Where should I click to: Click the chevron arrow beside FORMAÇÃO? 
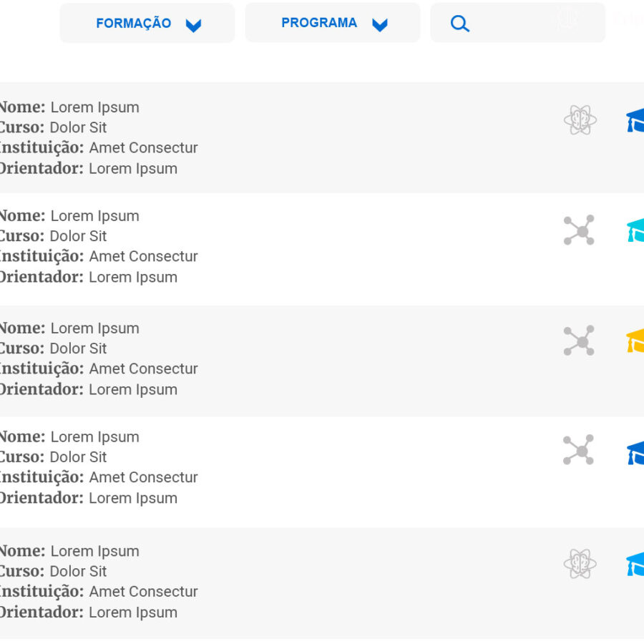193,26
